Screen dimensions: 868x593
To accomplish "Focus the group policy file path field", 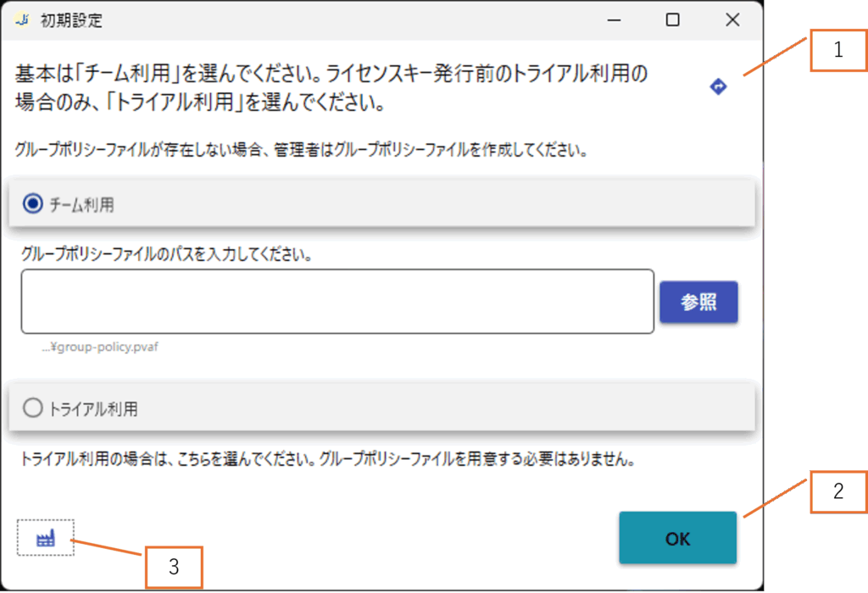I will (337, 302).
